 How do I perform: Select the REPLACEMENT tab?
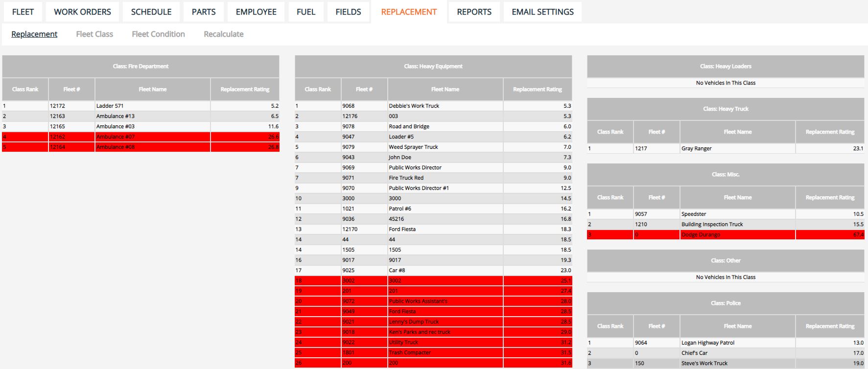409,12
